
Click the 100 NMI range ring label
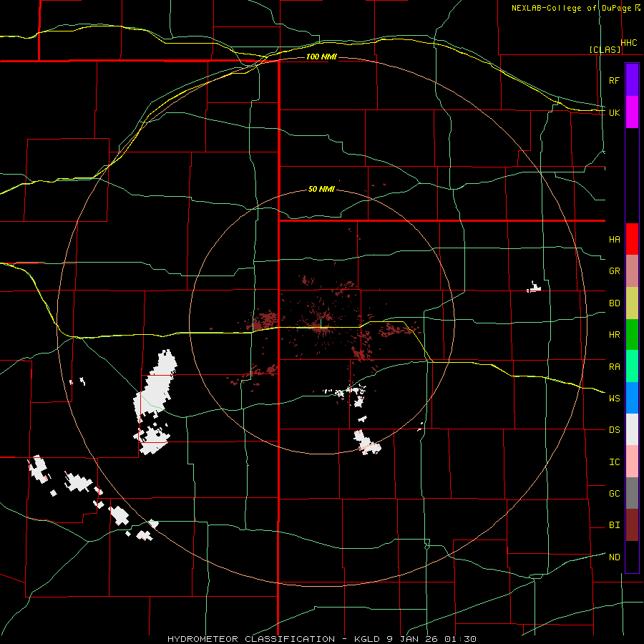click(x=321, y=57)
